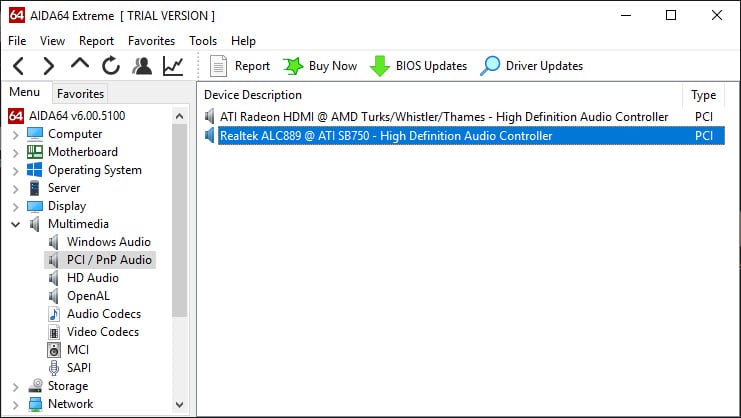Navigate forward with the right arrow icon
Viewport: 741px width, 418px height.
(49, 66)
